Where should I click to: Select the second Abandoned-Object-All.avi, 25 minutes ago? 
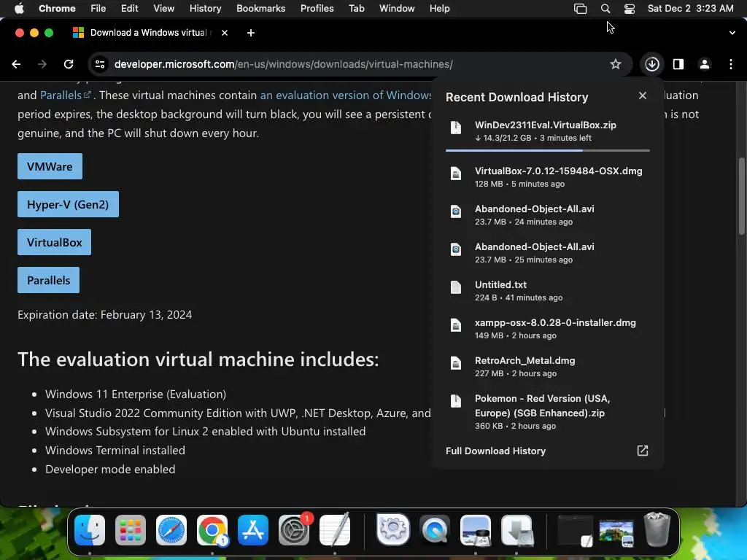click(x=547, y=253)
